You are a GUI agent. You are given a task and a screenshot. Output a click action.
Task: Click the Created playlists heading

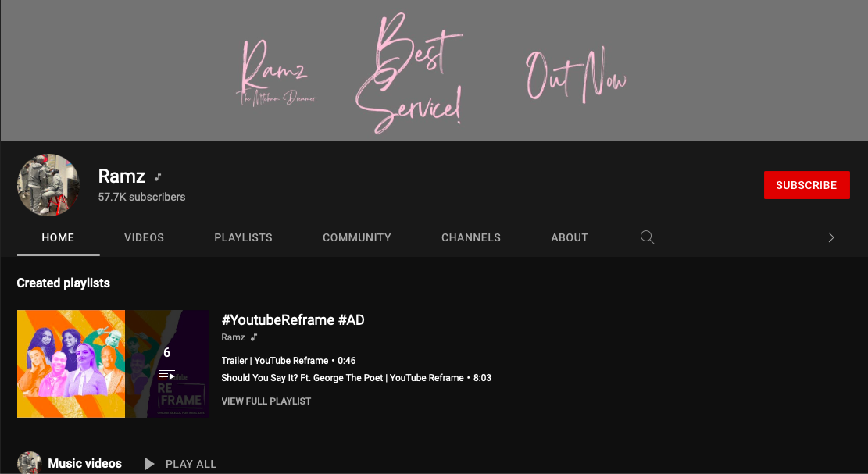(63, 283)
